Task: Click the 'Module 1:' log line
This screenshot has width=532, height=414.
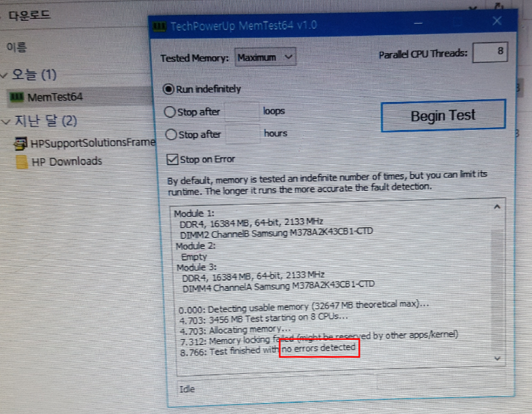Action: click(194, 213)
